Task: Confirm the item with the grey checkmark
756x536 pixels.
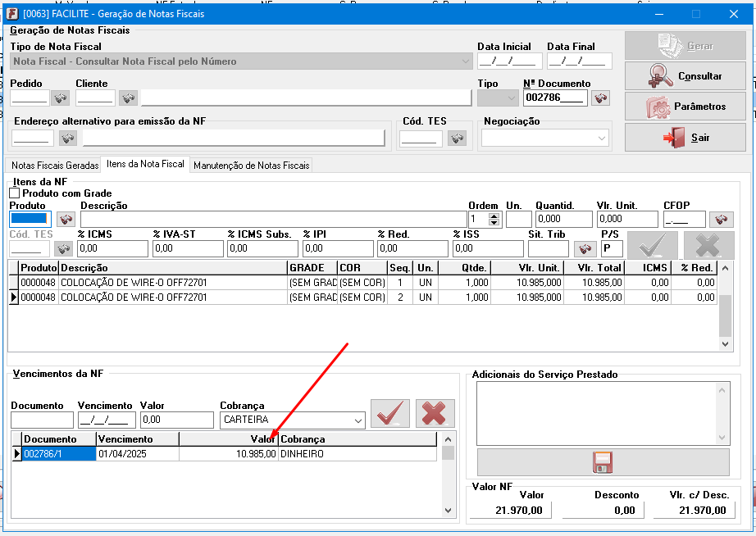Action: (x=653, y=245)
